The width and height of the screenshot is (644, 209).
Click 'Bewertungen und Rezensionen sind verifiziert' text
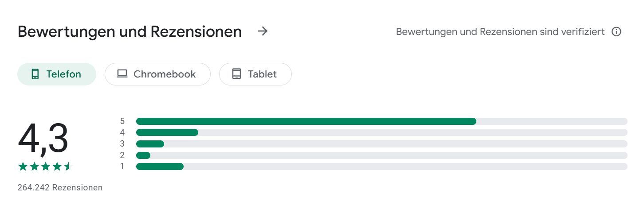(500, 32)
